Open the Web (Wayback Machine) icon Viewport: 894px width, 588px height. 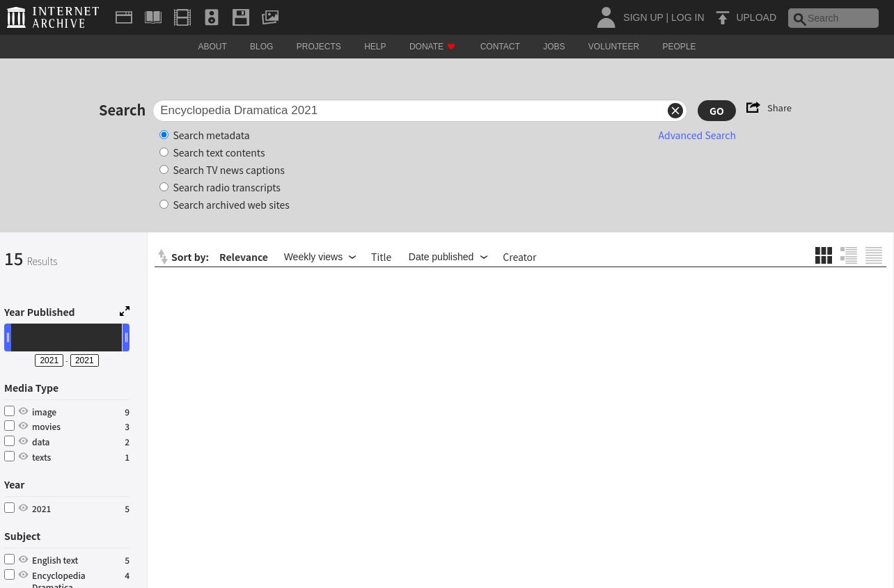coord(124,17)
